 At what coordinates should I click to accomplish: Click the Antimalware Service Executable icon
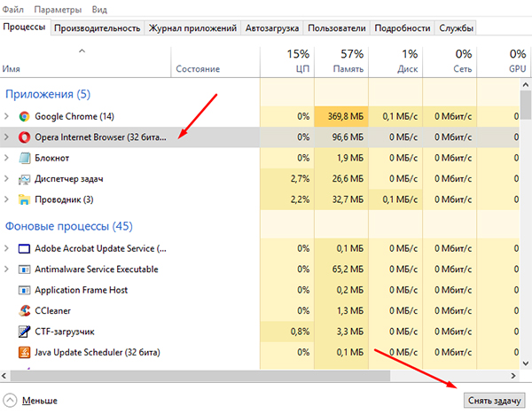click(x=24, y=269)
